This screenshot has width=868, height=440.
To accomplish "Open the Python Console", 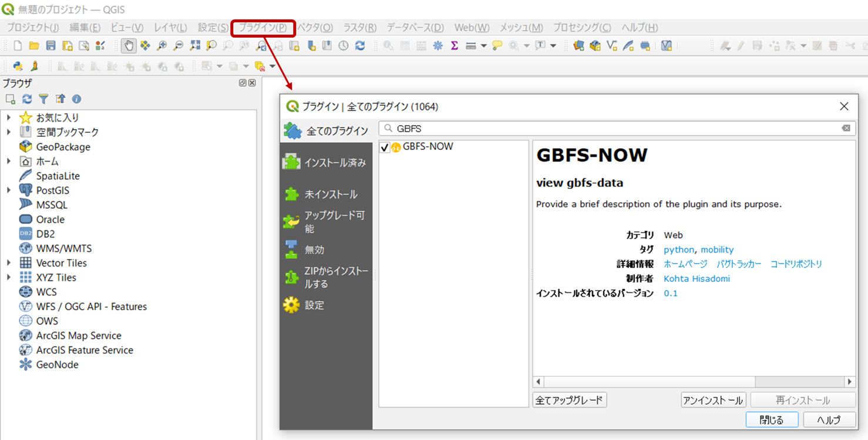I will coord(18,66).
